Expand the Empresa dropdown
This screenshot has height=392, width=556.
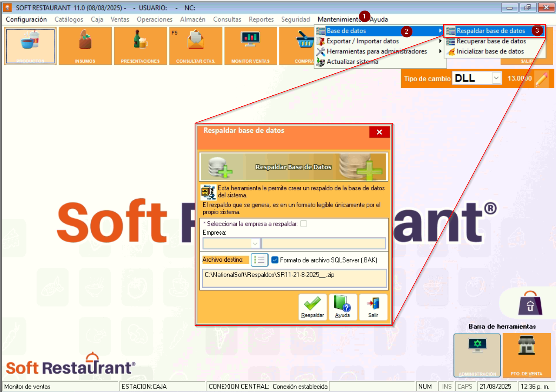coord(255,244)
